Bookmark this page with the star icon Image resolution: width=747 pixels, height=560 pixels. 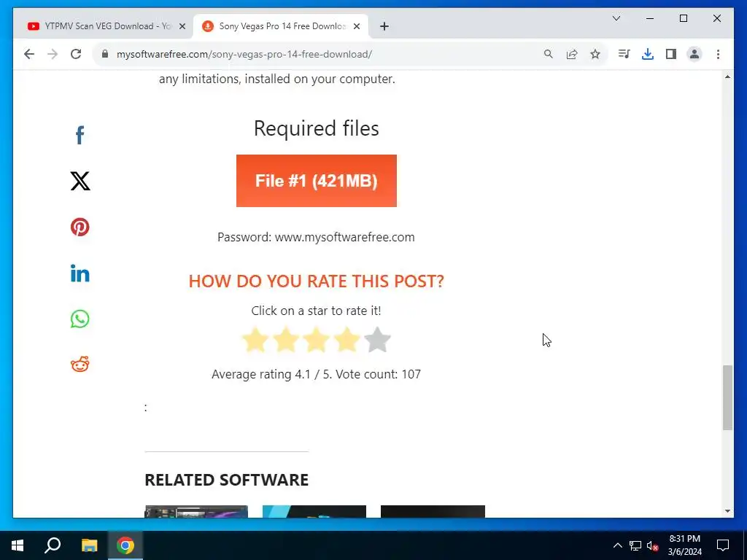tap(595, 54)
